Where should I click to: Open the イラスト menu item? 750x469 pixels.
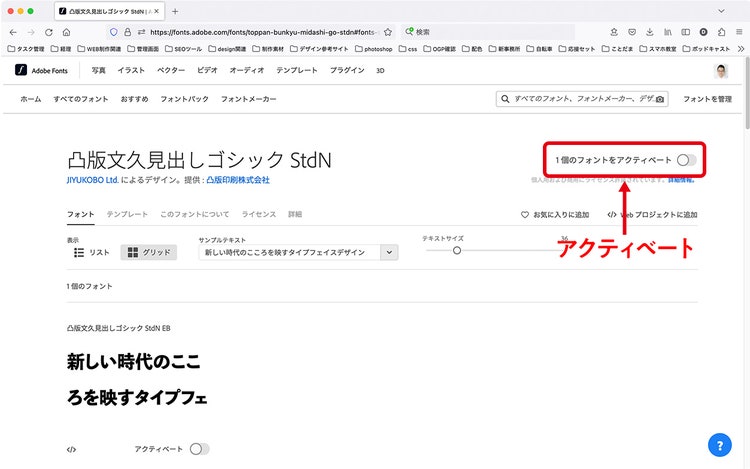point(131,70)
